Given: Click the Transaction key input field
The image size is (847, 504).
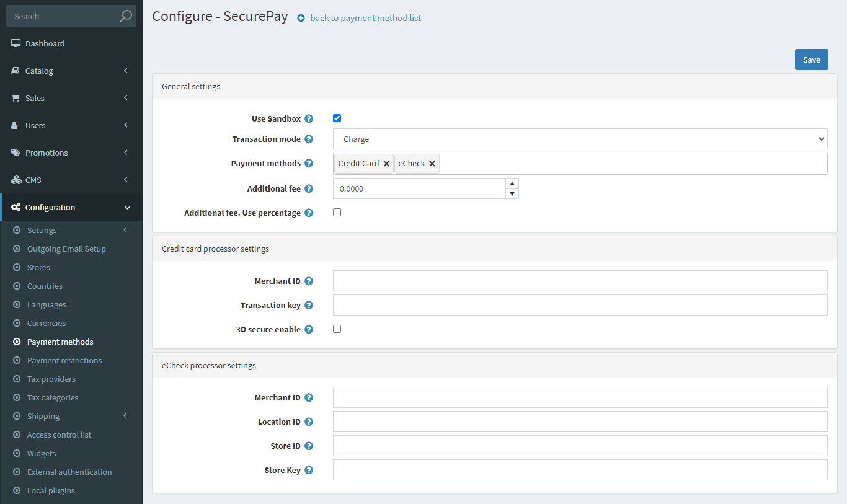Looking at the screenshot, I should point(580,305).
